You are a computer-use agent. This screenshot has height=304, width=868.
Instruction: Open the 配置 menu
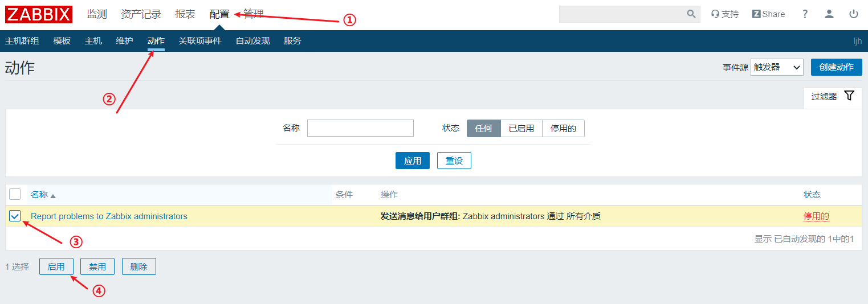(x=219, y=14)
